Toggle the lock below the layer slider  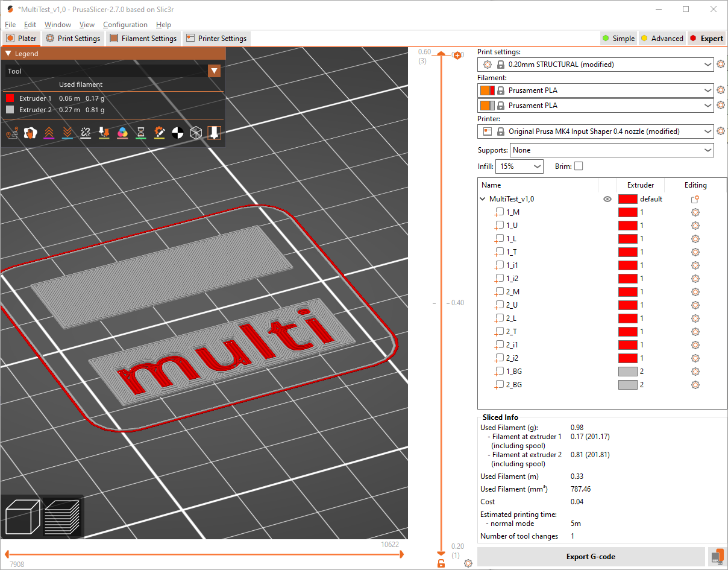coord(441,562)
